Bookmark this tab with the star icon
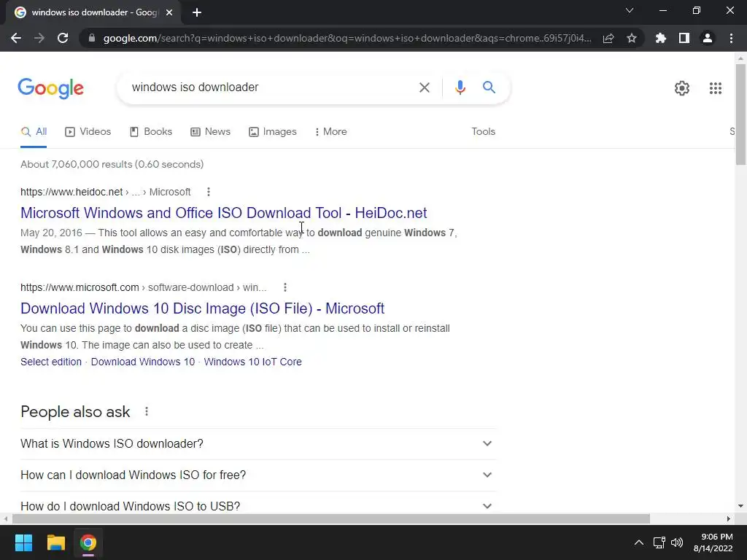This screenshot has width=747, height=560. pos(632,38)
